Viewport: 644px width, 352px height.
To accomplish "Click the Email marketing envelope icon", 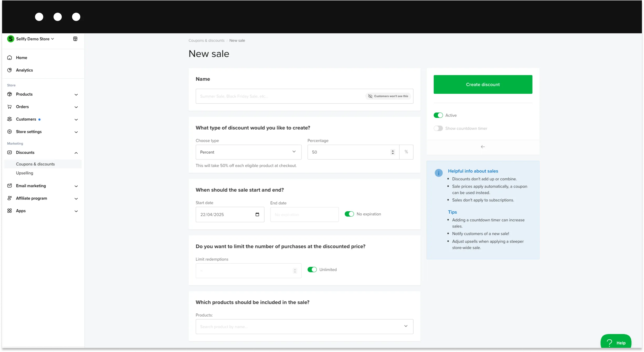I will (x=9, y=186).
